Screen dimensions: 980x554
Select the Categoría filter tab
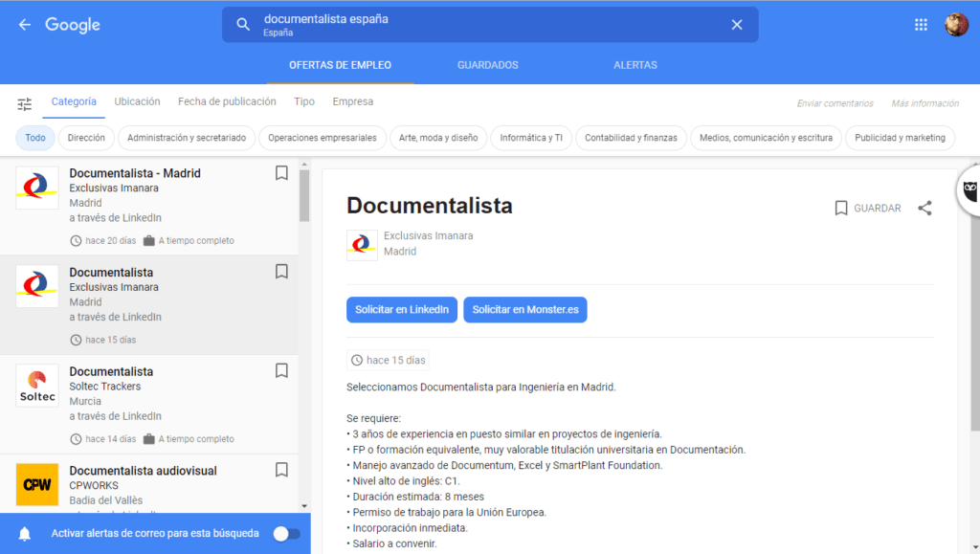pos(74,101)
